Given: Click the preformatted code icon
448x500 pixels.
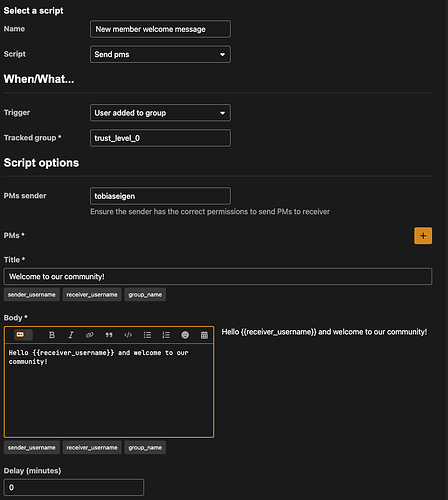Looking at the screenshot, I should [128, 335].
